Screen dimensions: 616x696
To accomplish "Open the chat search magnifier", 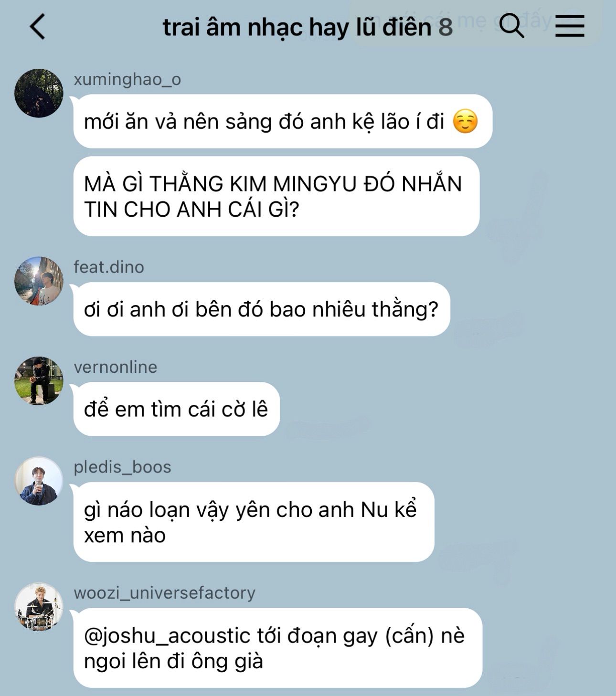I will click(x=511, y=25).
